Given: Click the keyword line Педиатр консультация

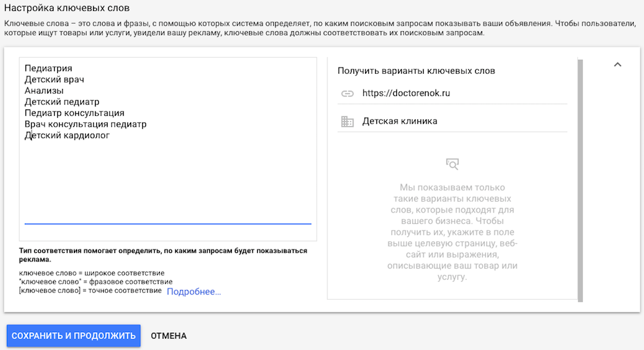Looking at the screenshot, I should tap(75, 113).
